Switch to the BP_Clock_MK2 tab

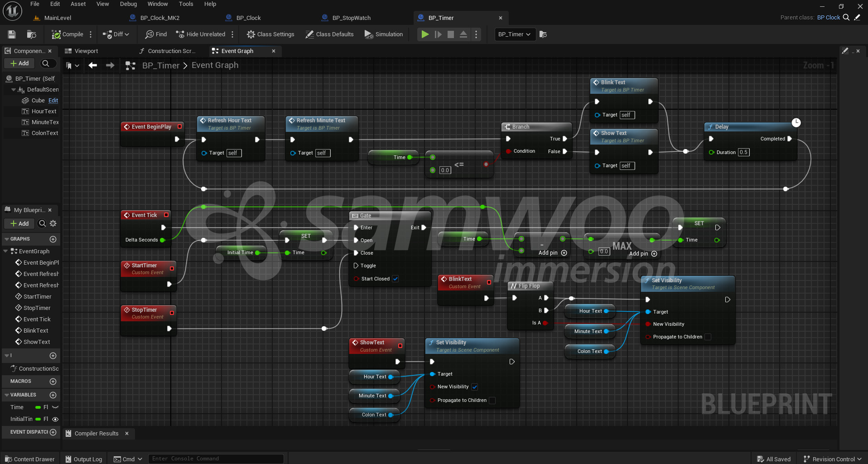(160, 18)
